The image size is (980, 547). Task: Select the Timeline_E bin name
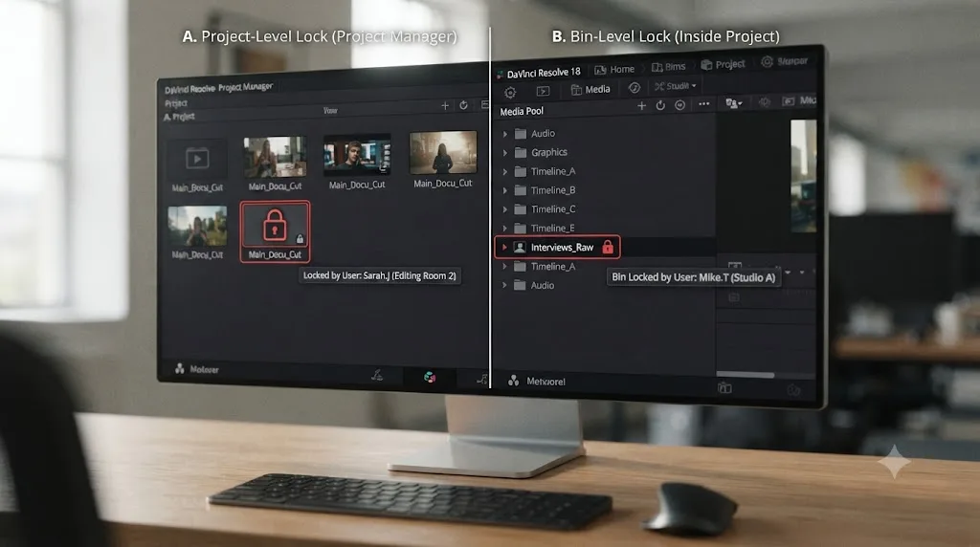[x=552, y=229]
